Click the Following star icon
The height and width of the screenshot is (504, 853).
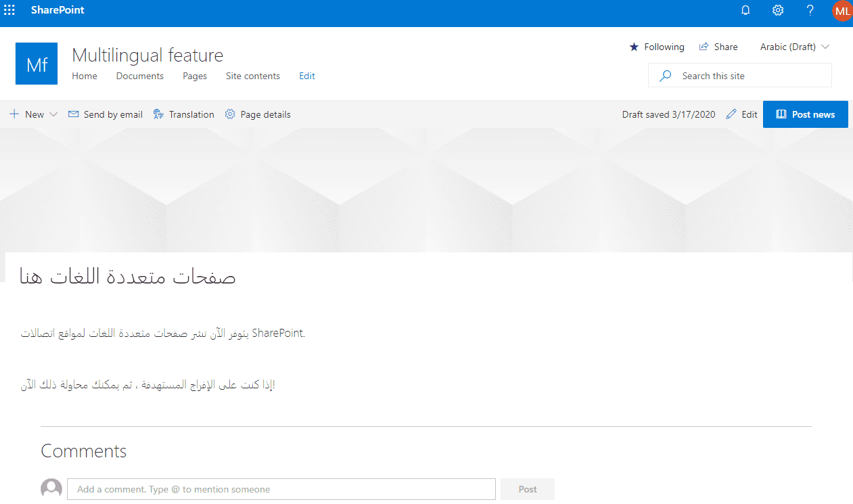[634, 47]
